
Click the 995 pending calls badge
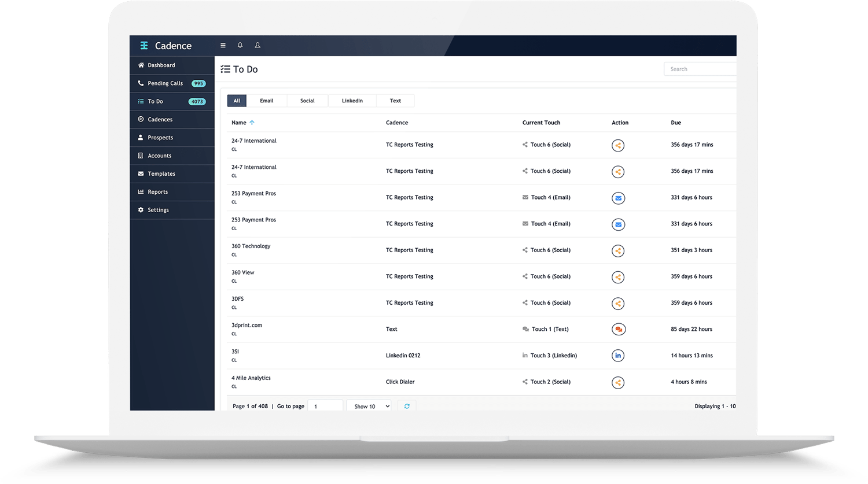coord(198,83)
